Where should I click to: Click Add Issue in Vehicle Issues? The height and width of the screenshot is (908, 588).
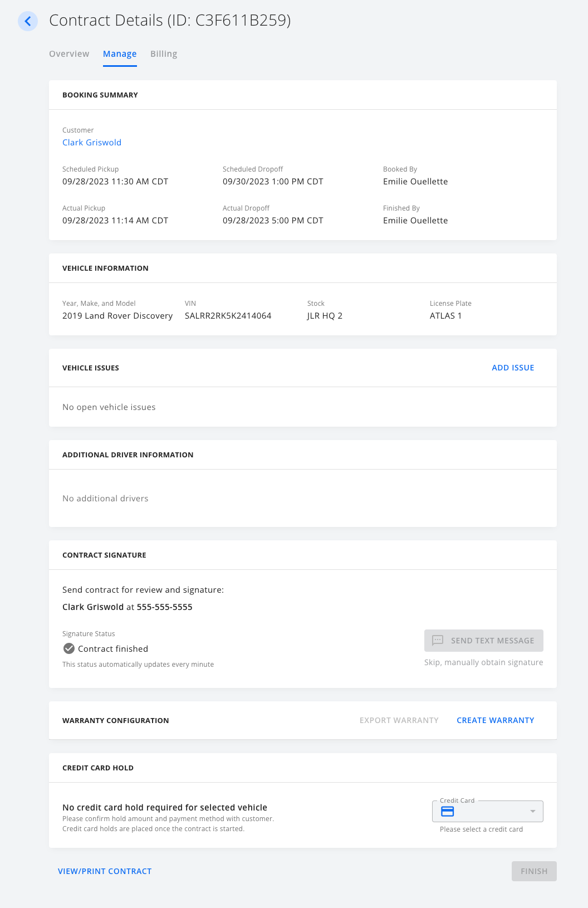point(513,368)
